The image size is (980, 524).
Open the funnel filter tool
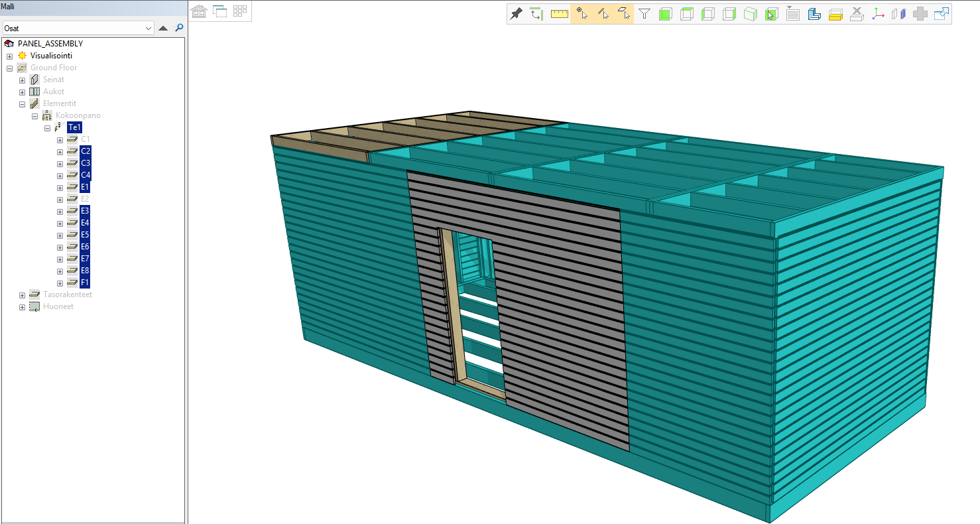(644, 14)
